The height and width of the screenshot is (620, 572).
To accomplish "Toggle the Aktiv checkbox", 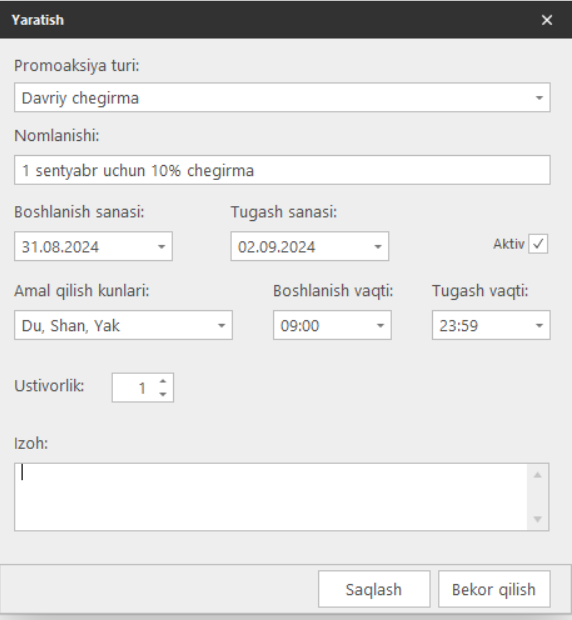I will click(538, 244).
